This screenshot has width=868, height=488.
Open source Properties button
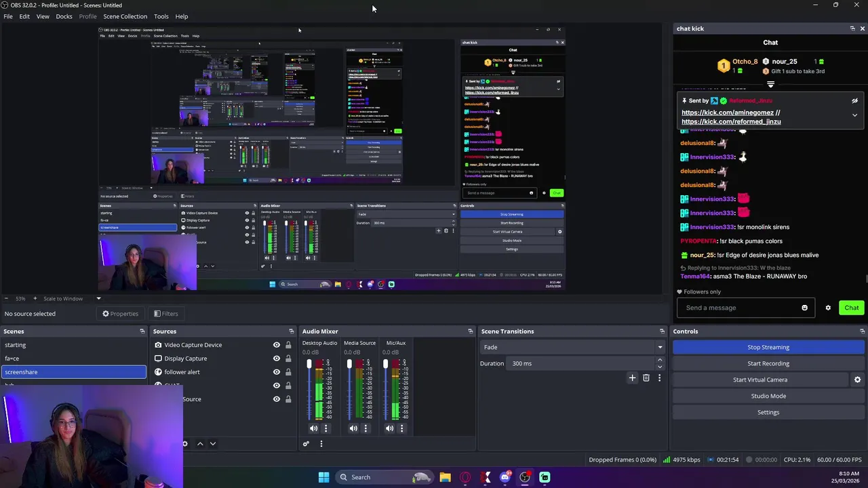coord(120,314)
